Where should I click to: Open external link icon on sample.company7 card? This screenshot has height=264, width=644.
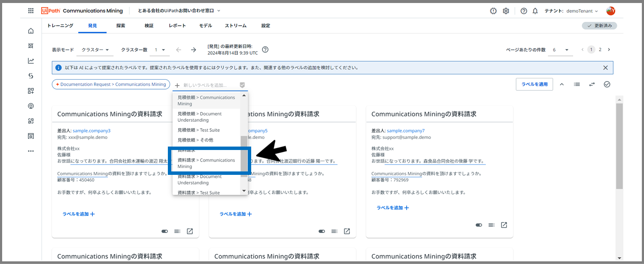[x=504, y=225]
